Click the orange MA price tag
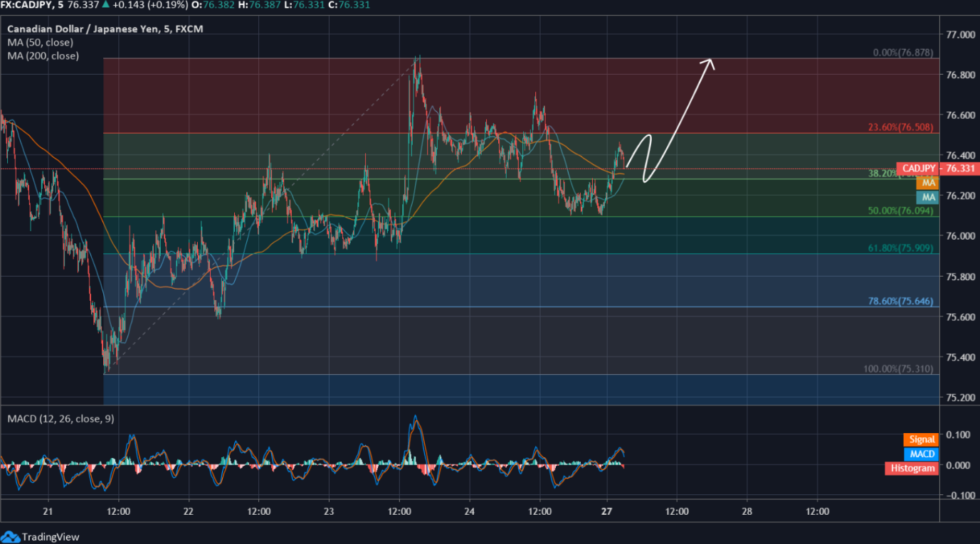The width and height of the screenshot is (980, 544). [x=927, y=183]
